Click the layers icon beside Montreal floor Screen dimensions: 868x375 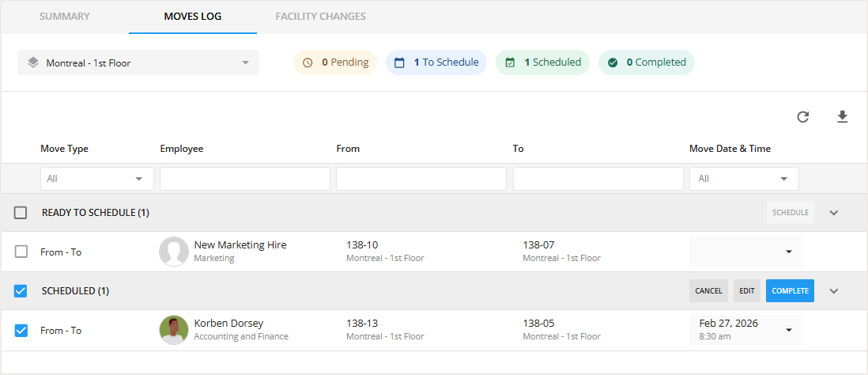32,62
